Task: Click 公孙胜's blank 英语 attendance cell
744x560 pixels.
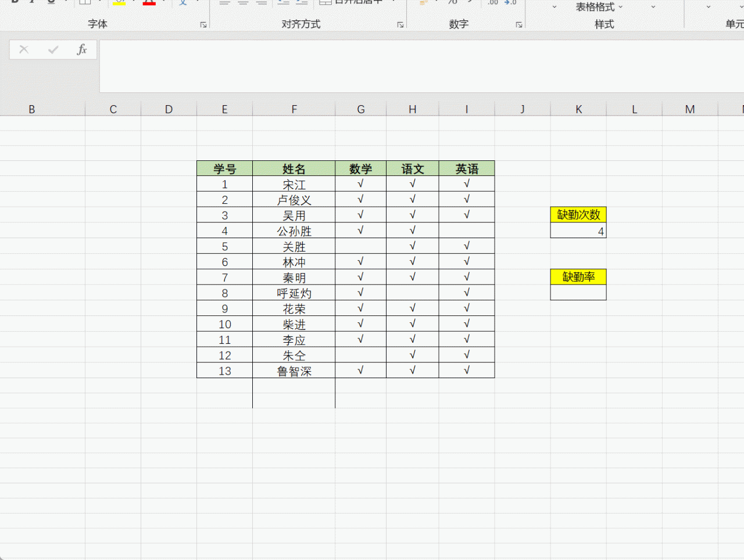Action: coord(467,231)
